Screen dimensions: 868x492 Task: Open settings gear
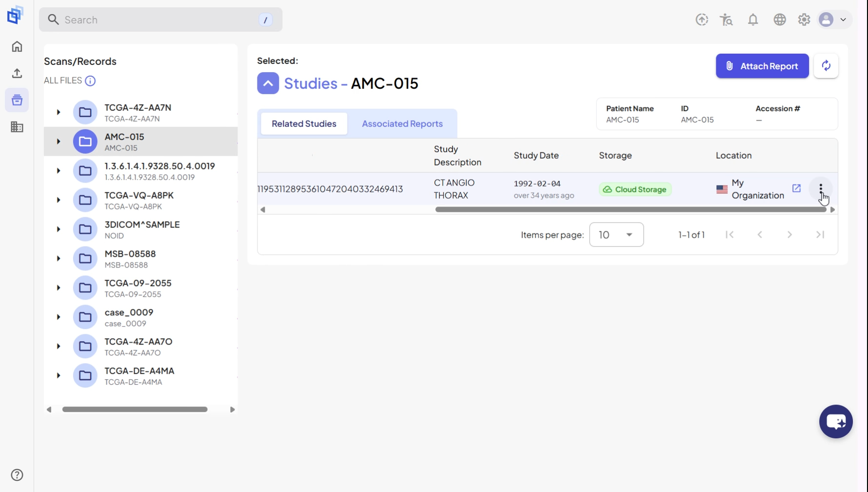point(804,20)
